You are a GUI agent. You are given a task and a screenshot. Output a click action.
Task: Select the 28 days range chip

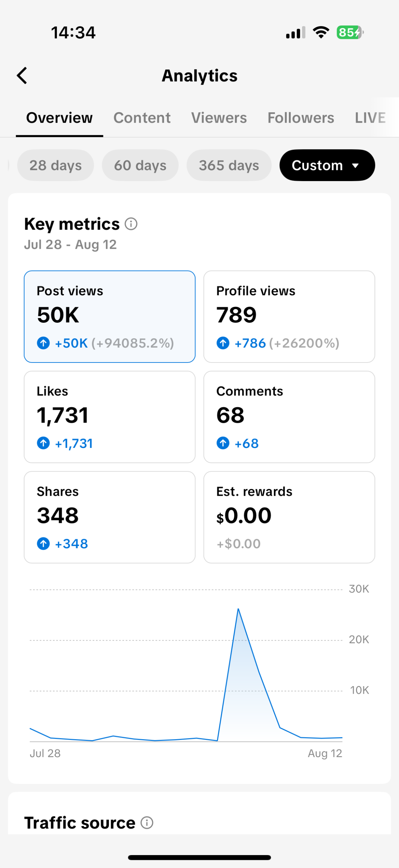[x=56, y=165]
